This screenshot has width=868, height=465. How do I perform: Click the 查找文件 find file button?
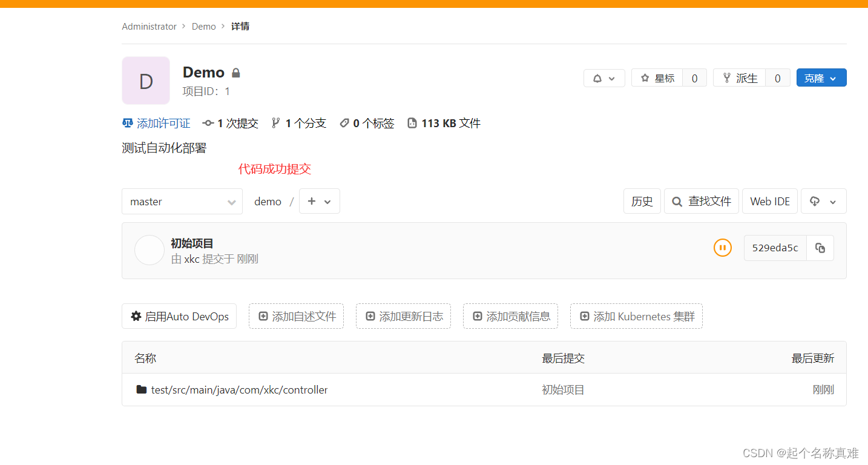[702, 202]
